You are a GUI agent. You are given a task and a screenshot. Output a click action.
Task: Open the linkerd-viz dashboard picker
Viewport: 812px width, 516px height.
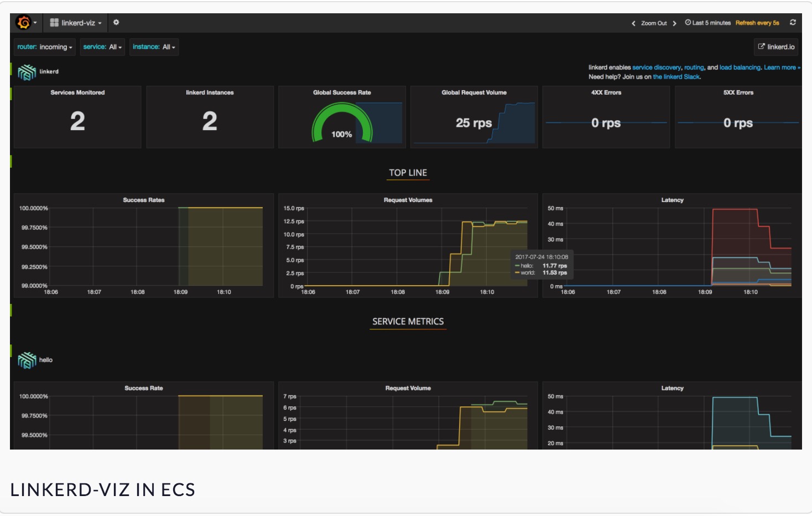pyautogui.click(x=76, y=23)
